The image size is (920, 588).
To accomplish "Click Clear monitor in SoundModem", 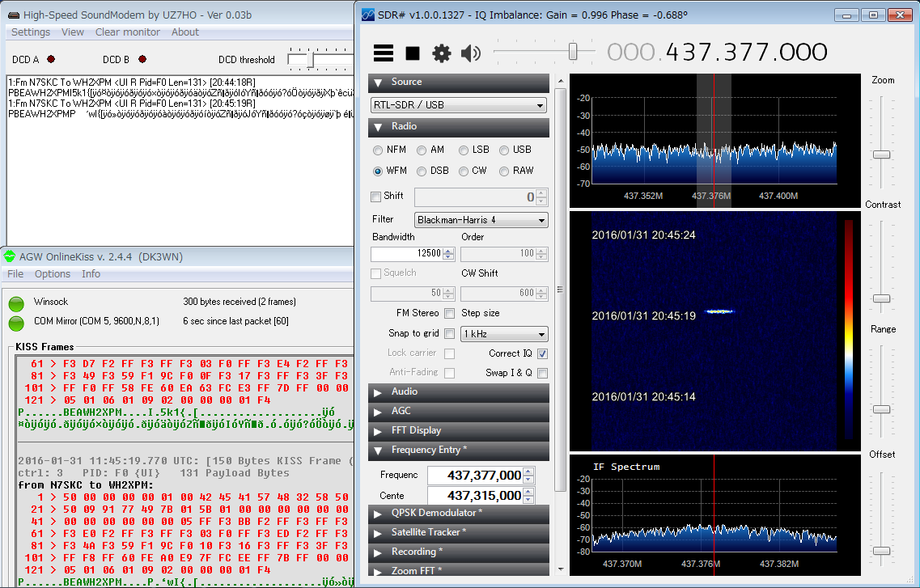I will pyautogui.click(x=128, y=32).
